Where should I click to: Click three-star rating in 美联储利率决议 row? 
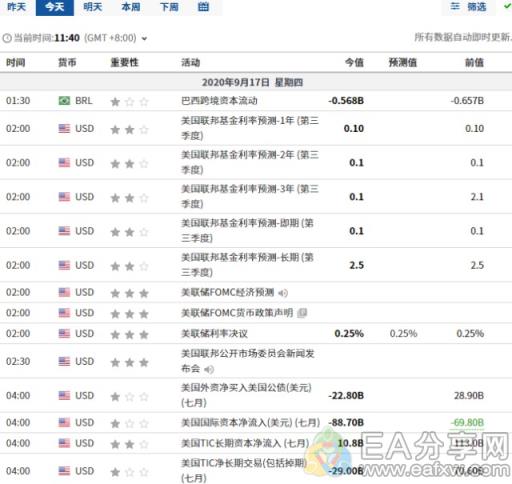129,334
